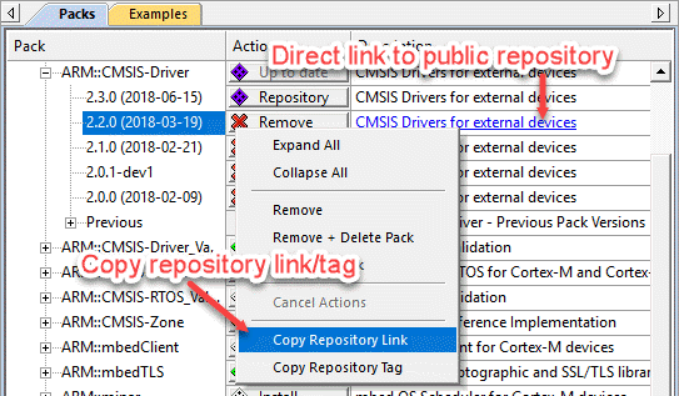Image resolution: width=679 pixels, height=397 pixels.
Task: Click the Repository action button
Action: pos(288,97)
